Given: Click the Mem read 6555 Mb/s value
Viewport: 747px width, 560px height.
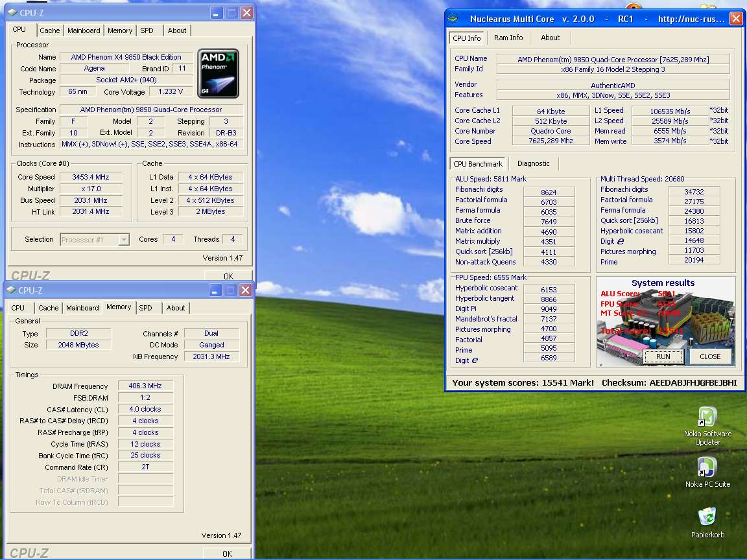Looking at the screenshot, I should pos(670,131).
